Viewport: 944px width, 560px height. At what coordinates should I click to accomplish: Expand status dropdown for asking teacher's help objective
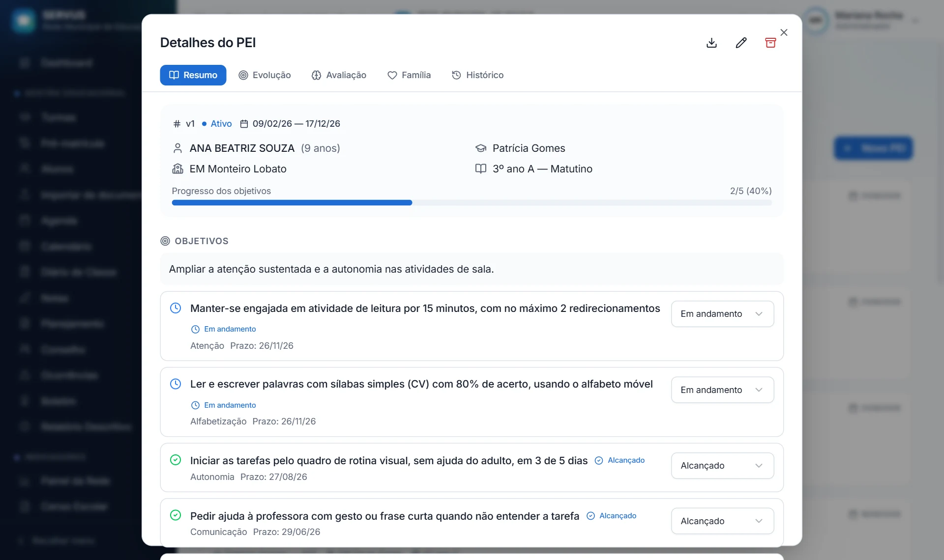tap(722, 521)
